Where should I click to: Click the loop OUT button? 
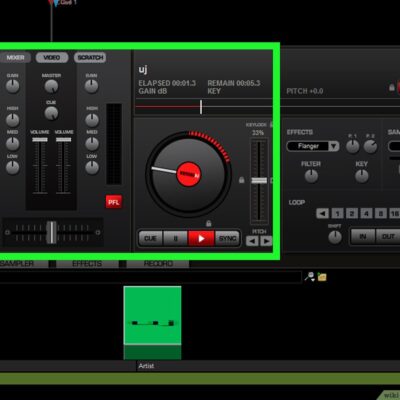388,236
